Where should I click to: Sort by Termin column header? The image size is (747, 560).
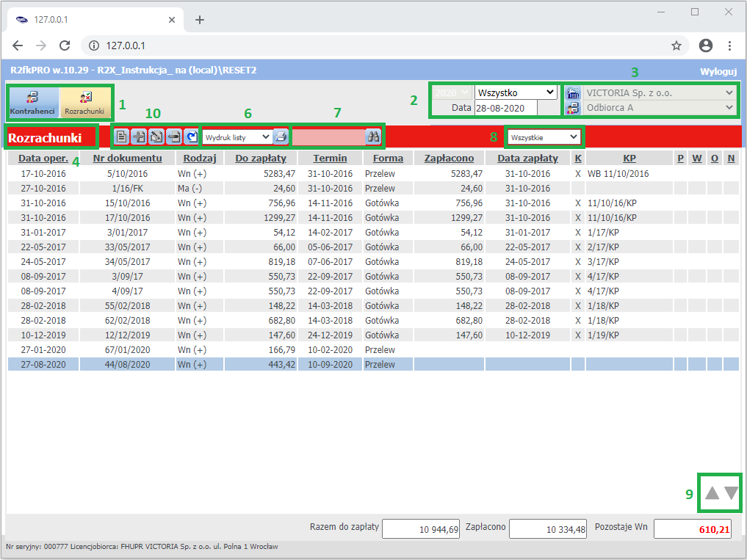[x=330, y=158]
